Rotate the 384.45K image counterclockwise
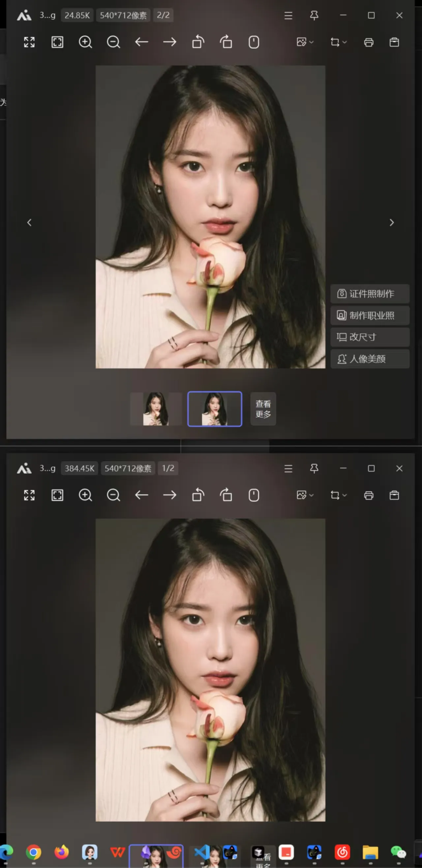The image size is (422, 868). (198, 495)
